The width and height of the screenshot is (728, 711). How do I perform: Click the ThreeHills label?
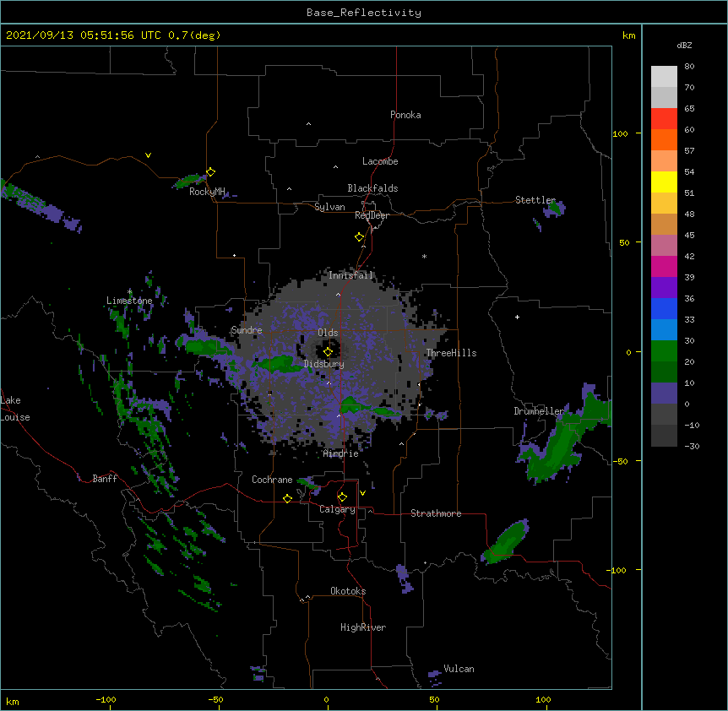(451, 353)
